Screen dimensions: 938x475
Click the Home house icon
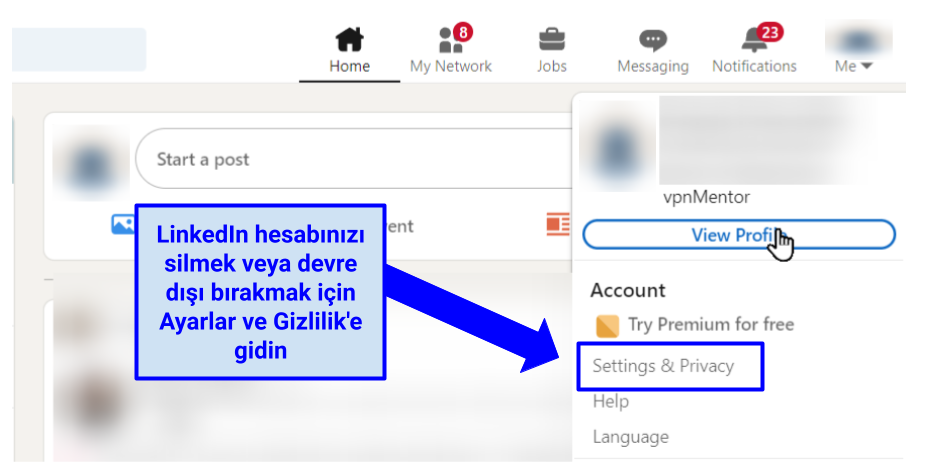coord(349,39)
